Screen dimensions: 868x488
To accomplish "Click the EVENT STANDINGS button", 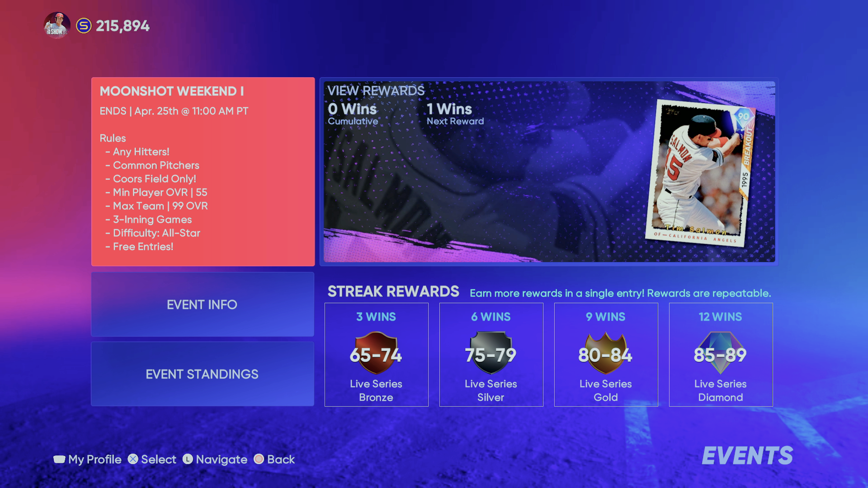I will [202, 374].
